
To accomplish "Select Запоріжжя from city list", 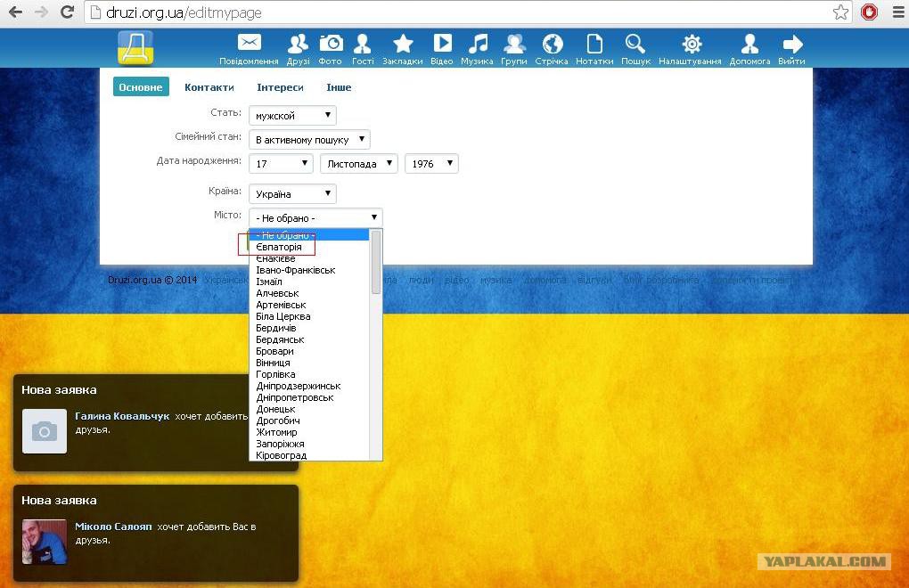I will (309, 444).
